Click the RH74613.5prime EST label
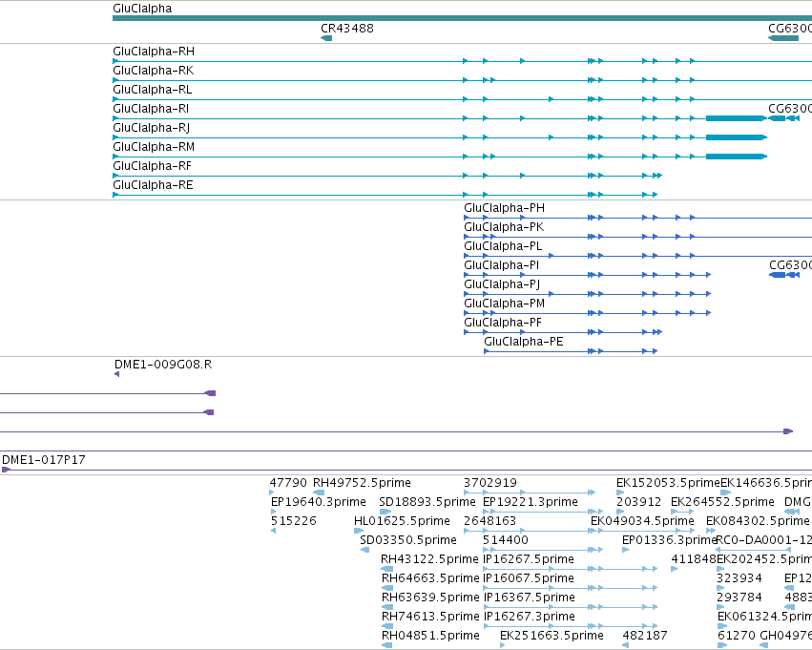This screenshot has height=650, width=812. (x=429, y=618)
